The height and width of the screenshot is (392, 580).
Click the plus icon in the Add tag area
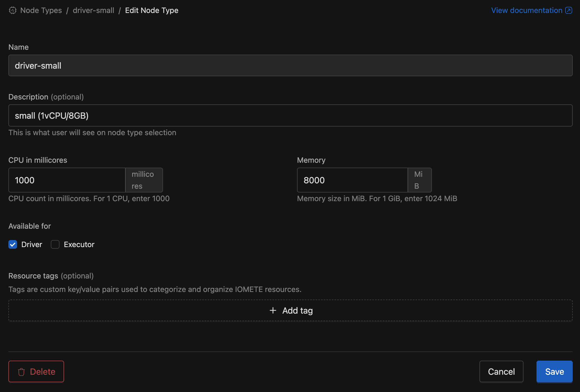click(x=272, y=311)
